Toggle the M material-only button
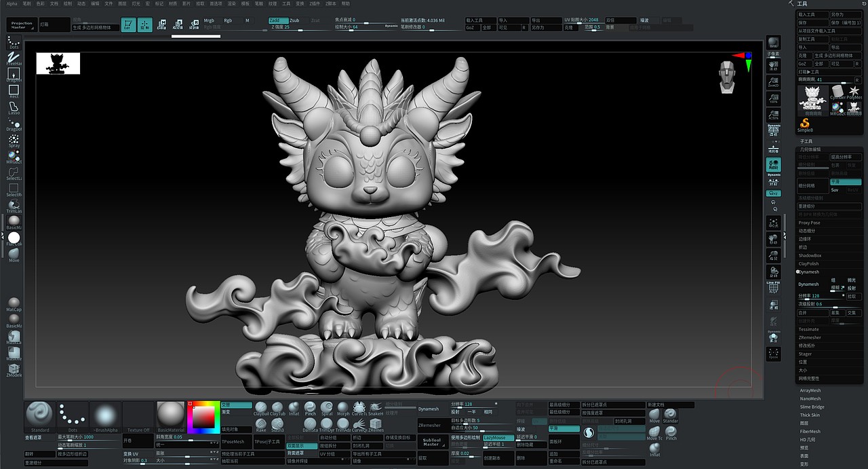The width and height of the screenshot is (868, 469). coord(248,20)
